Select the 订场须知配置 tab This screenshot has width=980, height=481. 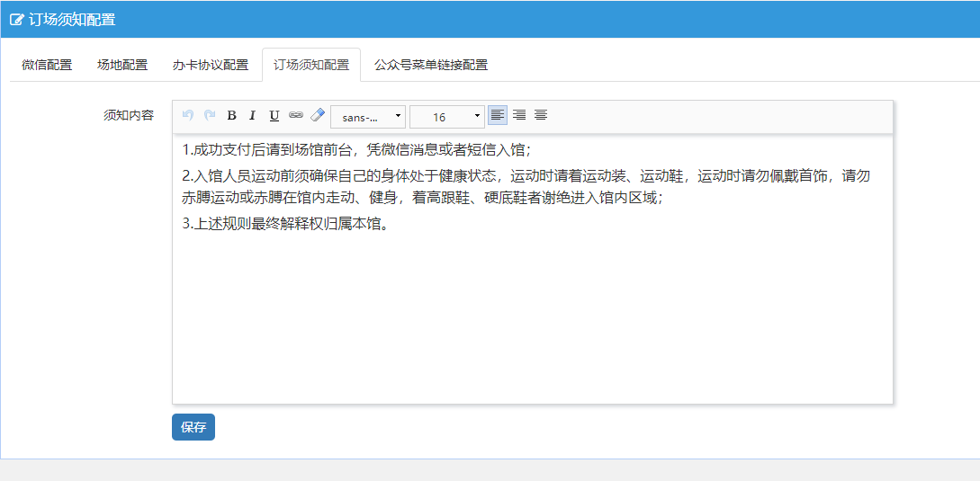311,65
